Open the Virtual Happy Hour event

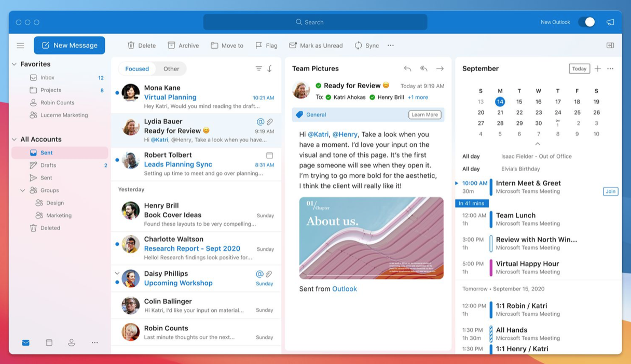pyautogui.click(x=538, y=268)
